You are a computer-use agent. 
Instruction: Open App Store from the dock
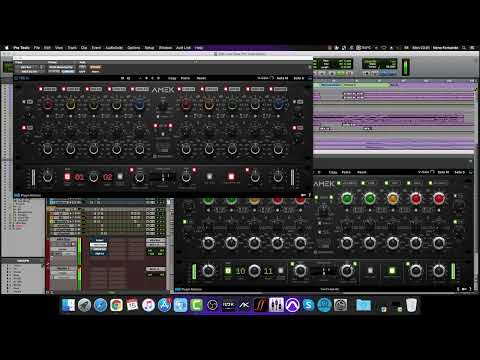pos(164,305)
